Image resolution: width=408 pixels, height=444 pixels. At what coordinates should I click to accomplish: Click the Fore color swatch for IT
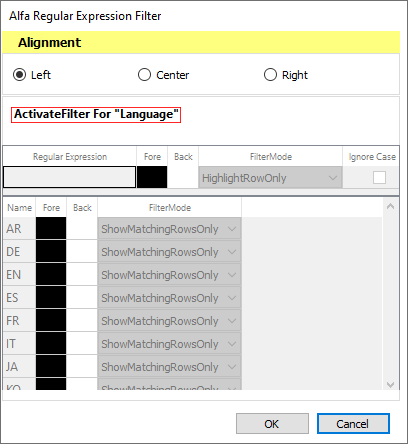[x=51, y=344]
